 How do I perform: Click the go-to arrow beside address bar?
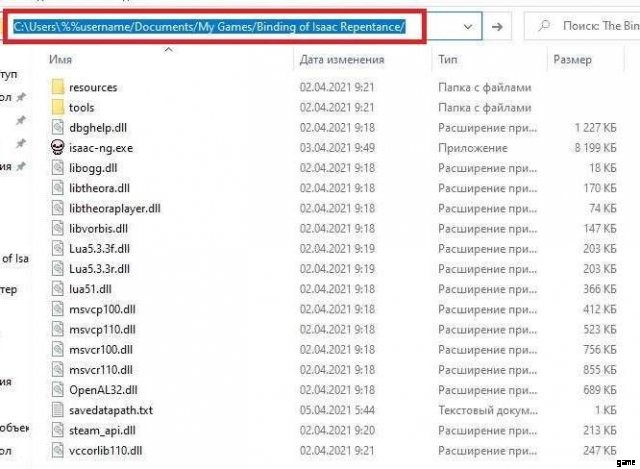pos(498,25)
